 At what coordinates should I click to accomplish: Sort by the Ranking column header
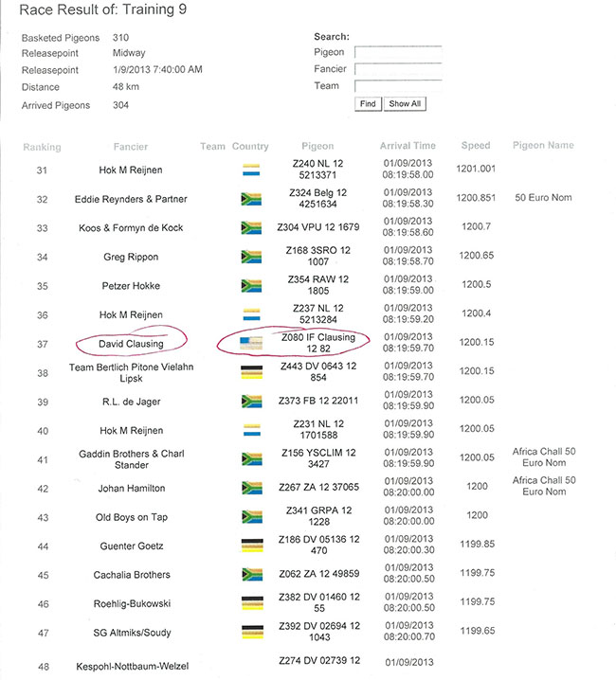click(42, 147)
